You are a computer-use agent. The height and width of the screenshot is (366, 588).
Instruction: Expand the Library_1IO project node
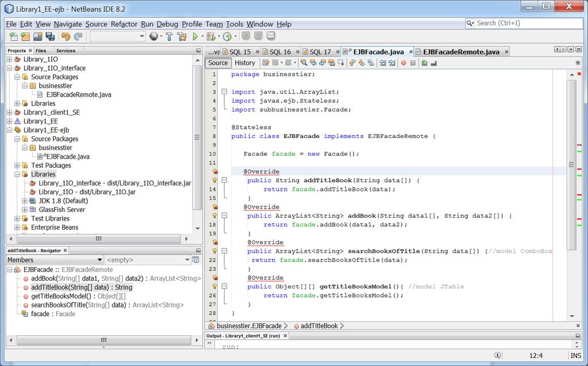(10, 59)
